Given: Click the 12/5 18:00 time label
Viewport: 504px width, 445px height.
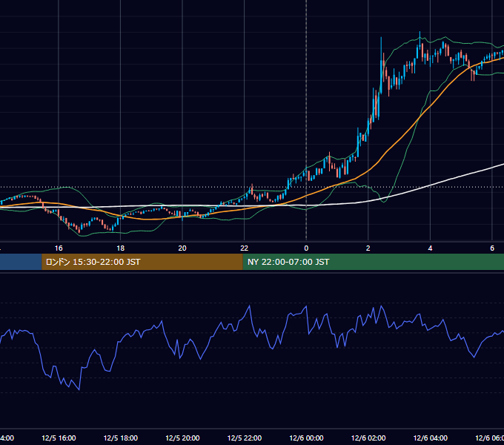Looking at the screenshot, I should tap(121, 438).
